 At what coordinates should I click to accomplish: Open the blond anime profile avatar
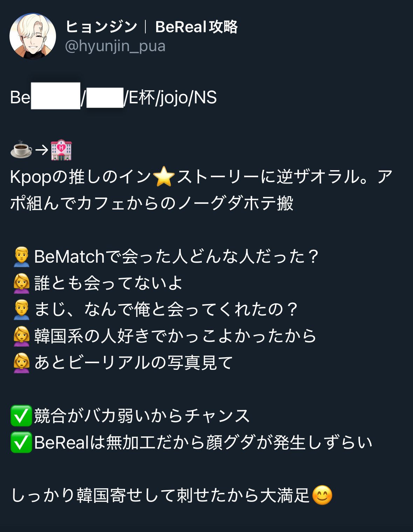click(x=33, y=36)
